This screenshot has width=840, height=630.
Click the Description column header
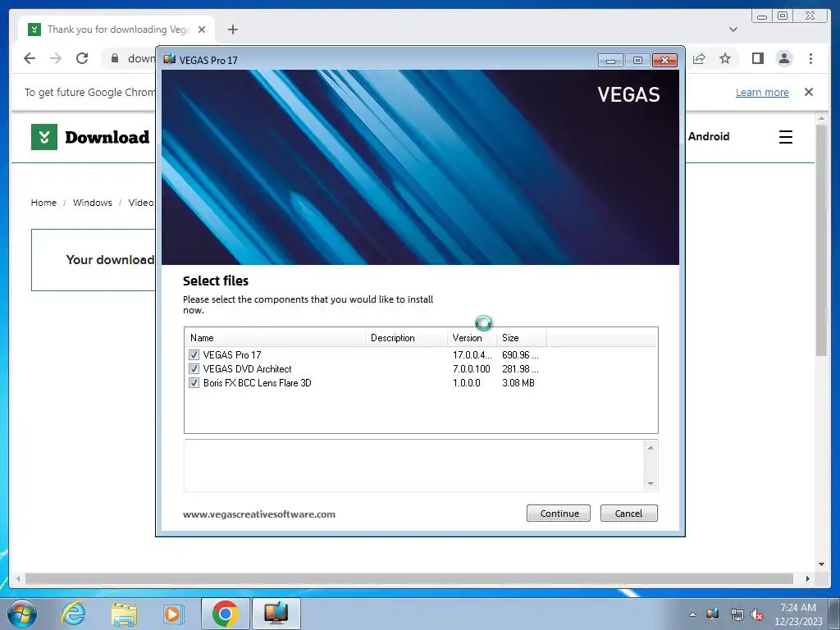[x=406, y=337]
